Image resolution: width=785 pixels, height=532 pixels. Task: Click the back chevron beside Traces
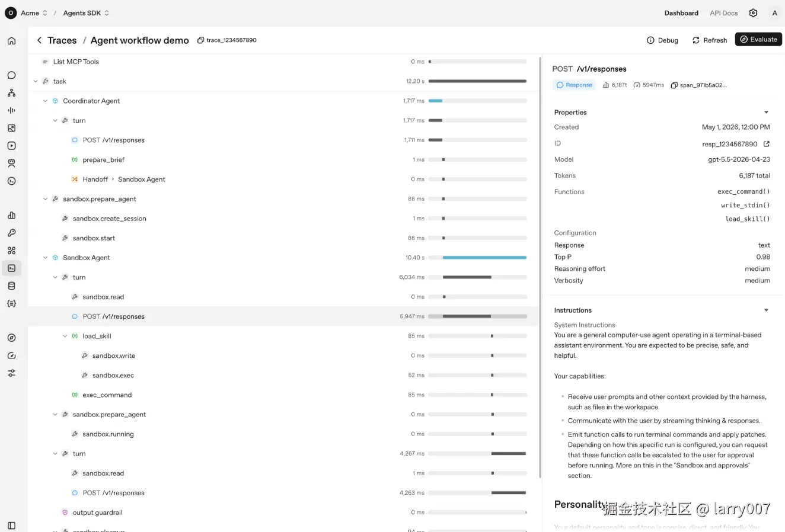click(39, 40)
